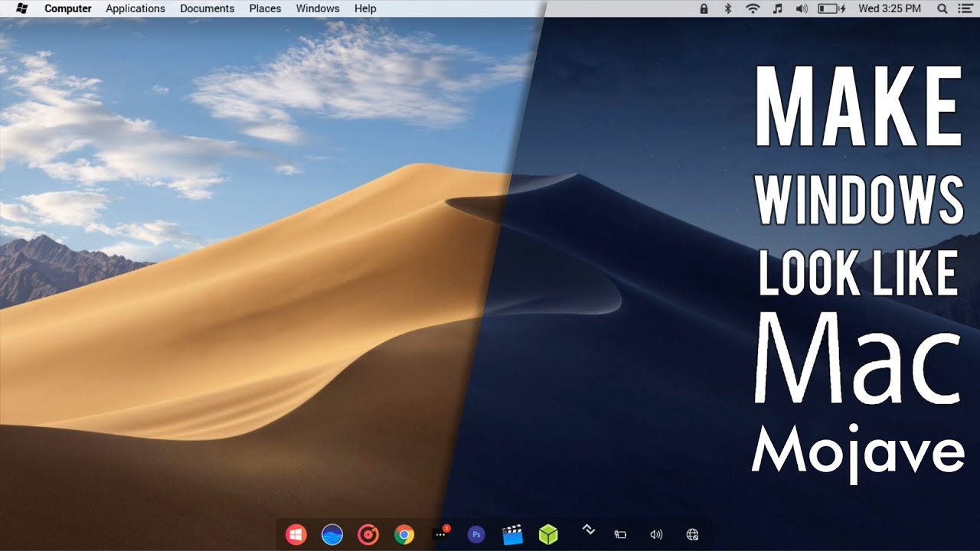This screenshot has width=980, height=551.
Task: Click the speaker volume icon in the dock tray
Action: coord(656,535)
